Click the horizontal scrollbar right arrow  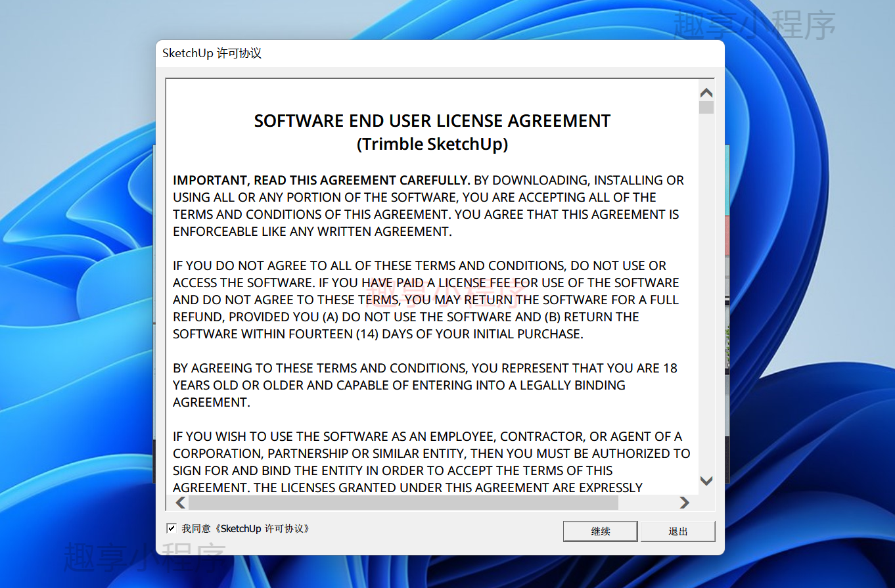(685, 503)
